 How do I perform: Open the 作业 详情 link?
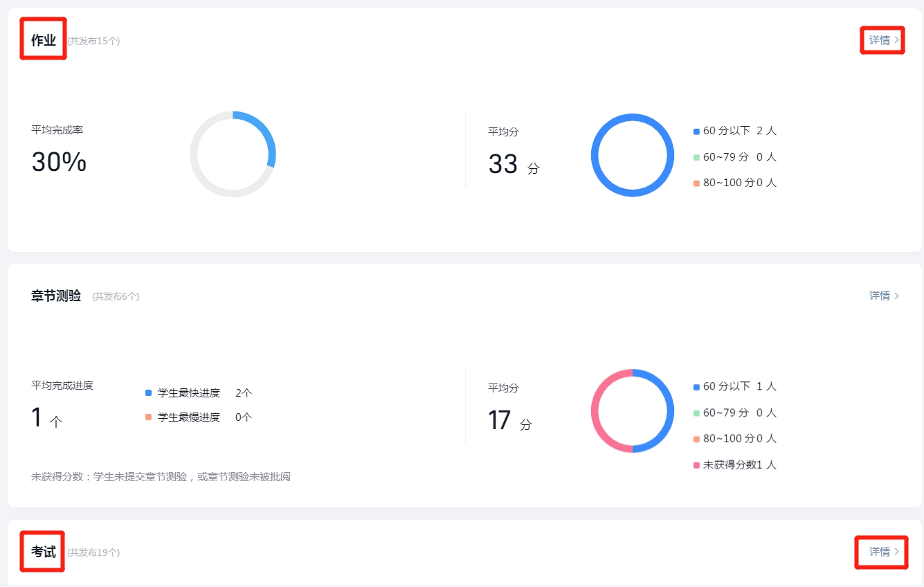click(883, 40)
